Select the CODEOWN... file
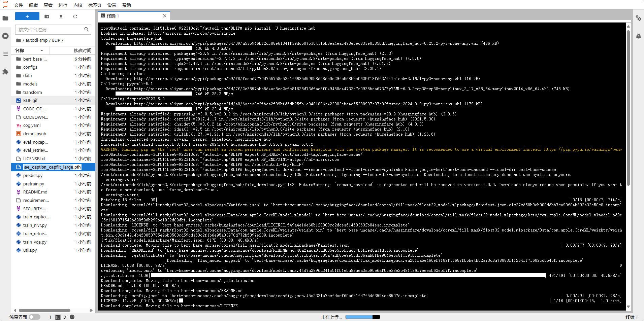The image size is (644, 321). tap(54, 117)
